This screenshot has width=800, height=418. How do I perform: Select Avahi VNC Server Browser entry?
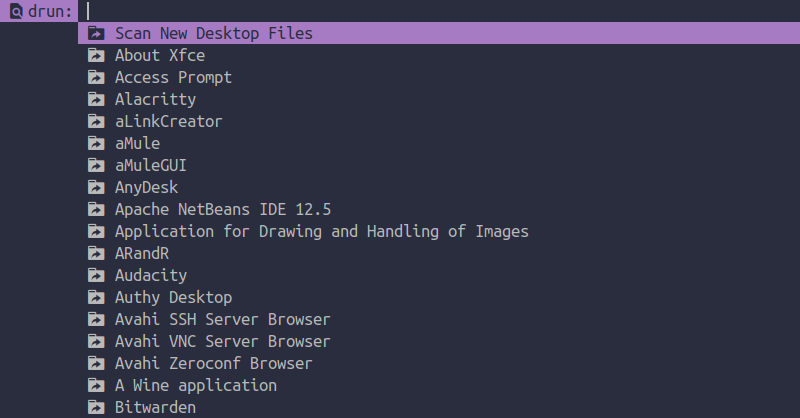click(439, 341)
